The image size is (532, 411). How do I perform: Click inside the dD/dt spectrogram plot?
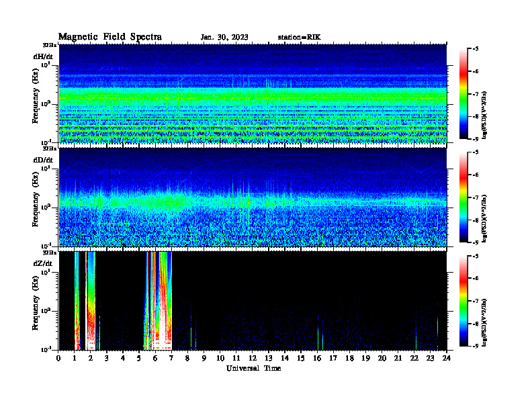[x=253, y=197]
